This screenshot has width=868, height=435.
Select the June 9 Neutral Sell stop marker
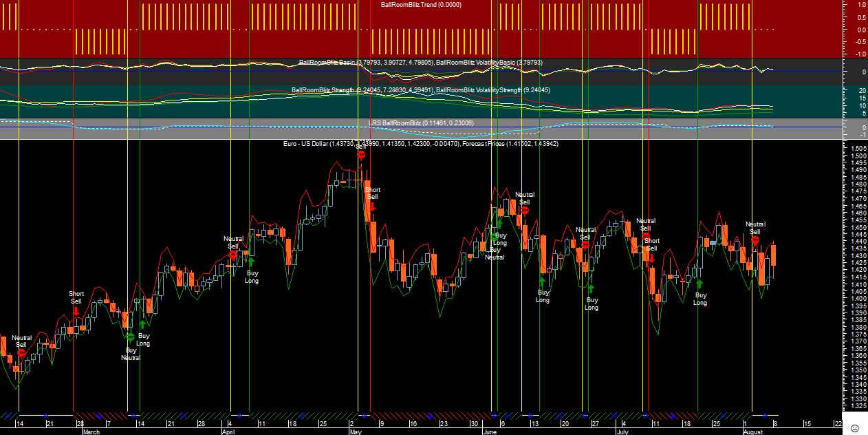tap(525, 211)
